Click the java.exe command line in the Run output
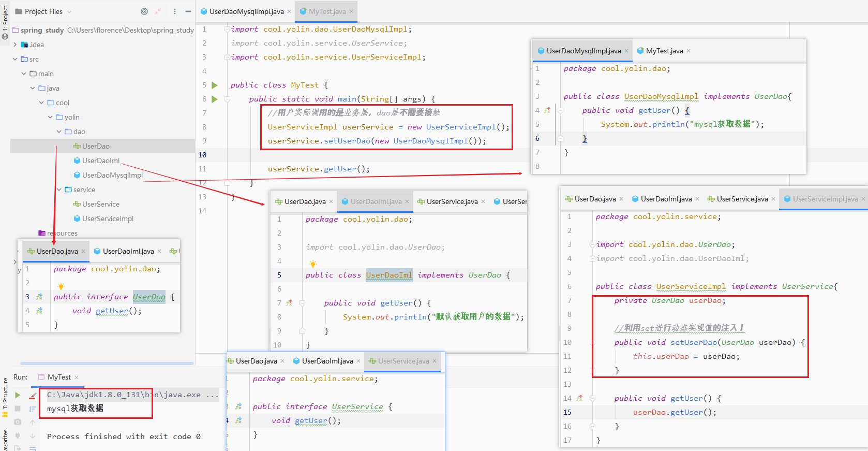The width and height of the screenshot is (868, 451). (x=132, y=395)
